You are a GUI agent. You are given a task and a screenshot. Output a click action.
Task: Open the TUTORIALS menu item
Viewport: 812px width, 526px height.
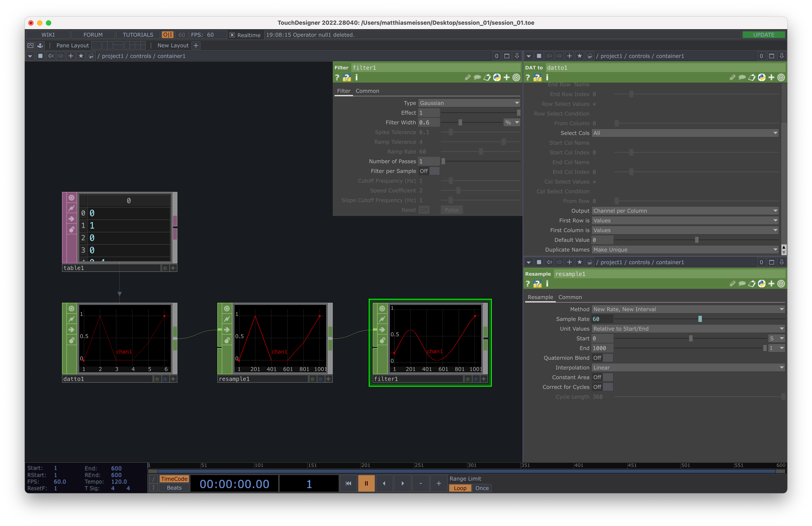138,35
